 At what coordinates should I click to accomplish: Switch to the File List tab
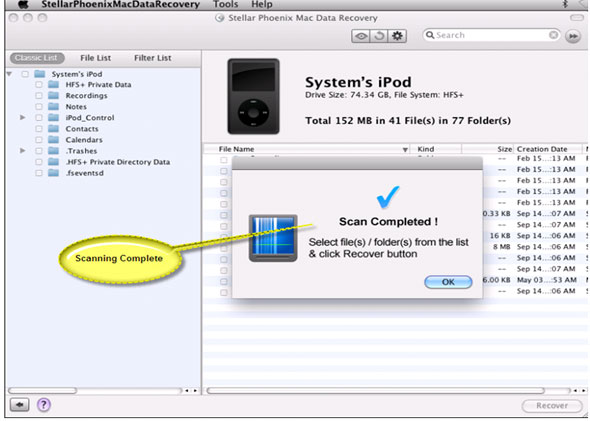[x=96, y=58]
